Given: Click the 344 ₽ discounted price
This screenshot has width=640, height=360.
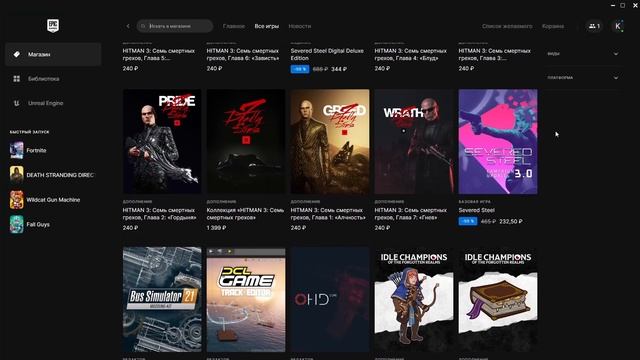Looking at the screenshot, I should pos(339,69).
